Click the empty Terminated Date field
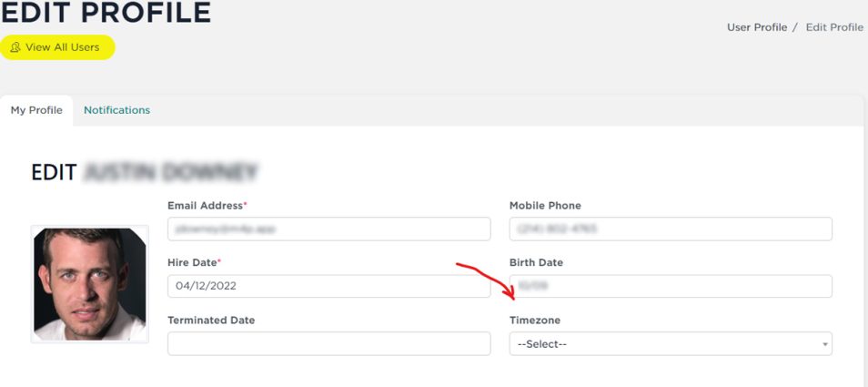868x387 pixels. tap(328, 344)
